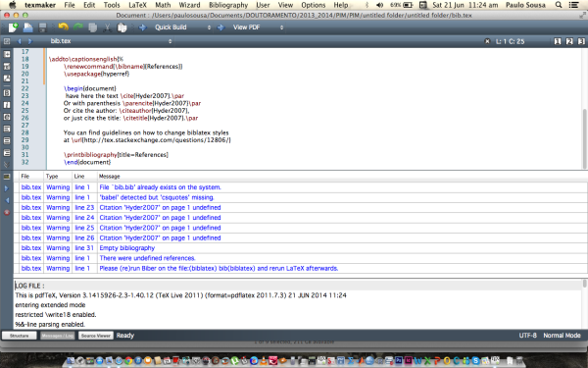The width and height of the screenshot is (588, 368).
Task: Open the Options menu
Action: point(314,5)
